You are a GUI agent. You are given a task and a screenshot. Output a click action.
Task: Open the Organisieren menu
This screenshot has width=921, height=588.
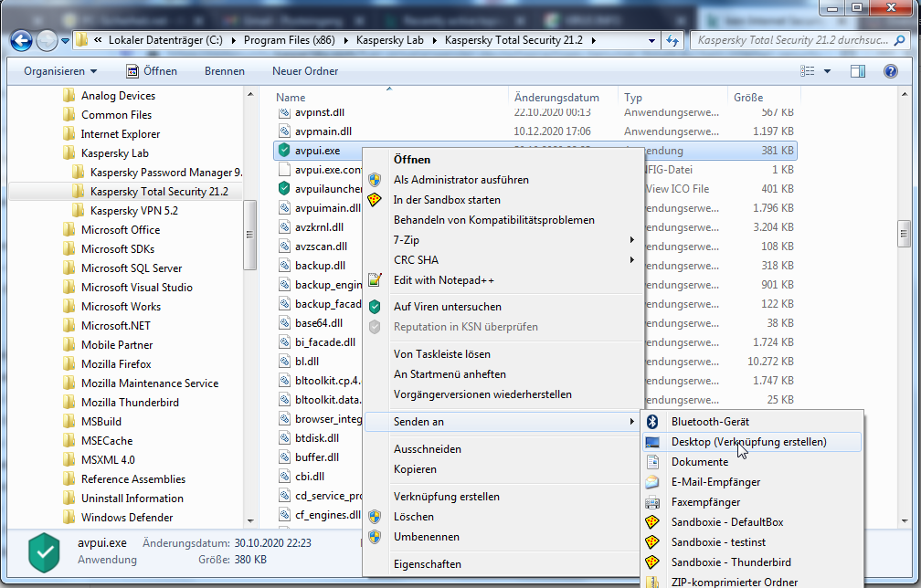click(x=60, y=71)
